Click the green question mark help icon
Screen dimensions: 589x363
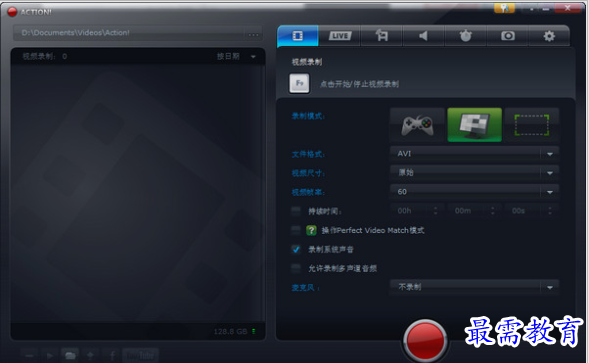tap(311, 230)
